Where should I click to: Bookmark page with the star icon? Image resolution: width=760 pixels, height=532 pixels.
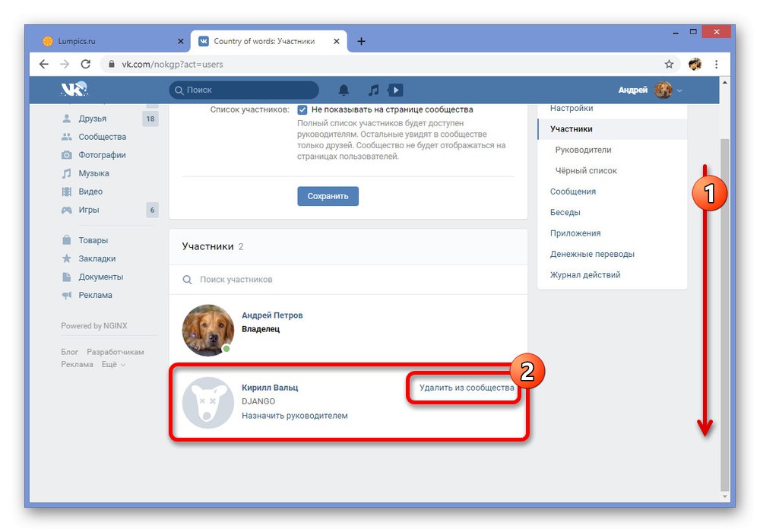click(x=669, y=64)
